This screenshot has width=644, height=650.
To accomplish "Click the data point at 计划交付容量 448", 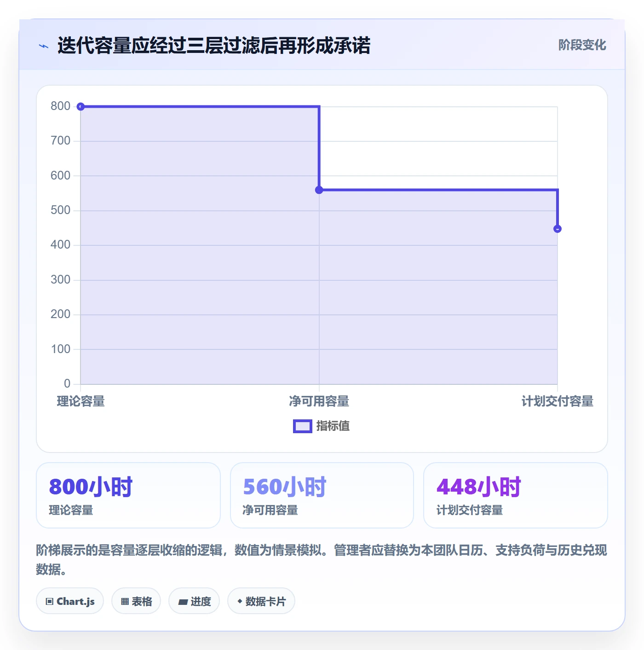I will (x=558, y=229).
